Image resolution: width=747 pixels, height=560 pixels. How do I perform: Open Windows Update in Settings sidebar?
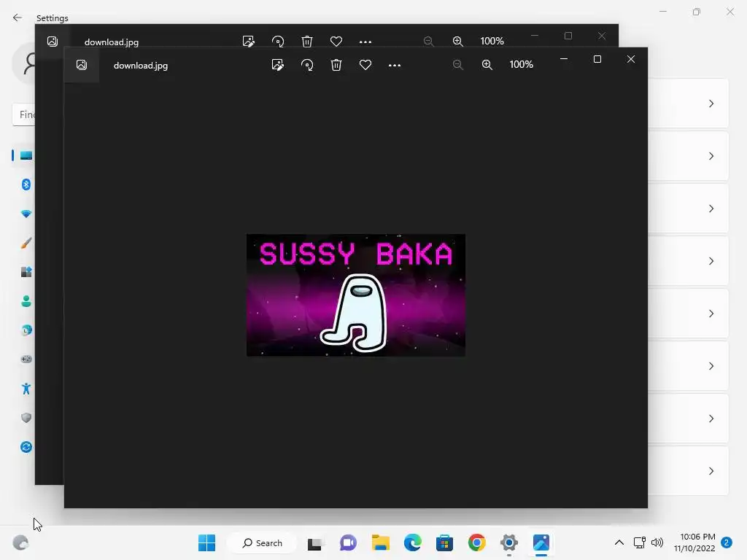pyautogui.click(x=26, y=447)
